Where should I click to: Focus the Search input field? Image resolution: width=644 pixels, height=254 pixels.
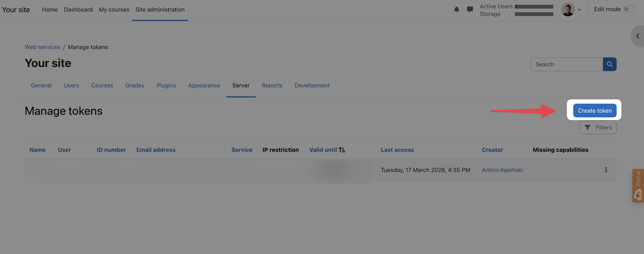[x=567, y=64]
